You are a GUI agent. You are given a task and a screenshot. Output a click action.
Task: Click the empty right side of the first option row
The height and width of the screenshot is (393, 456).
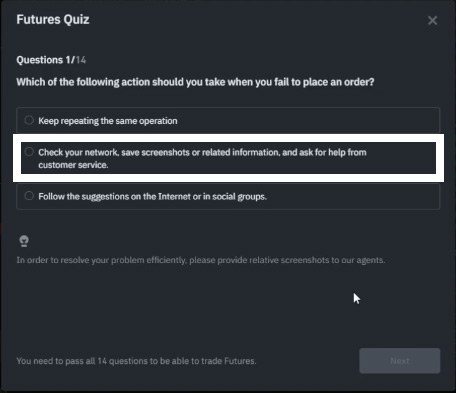[308, 120]
